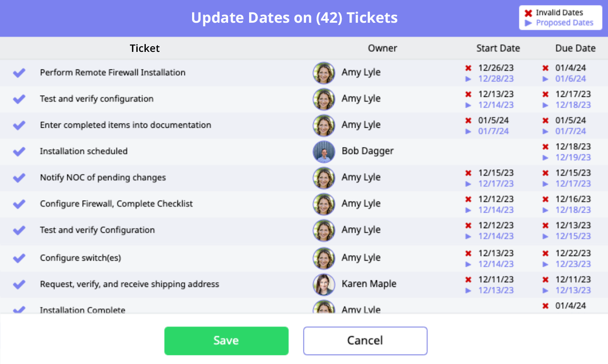Screen dimensions: 608x364
Task: Click the red X invalid due date on Configure Firewall, Complete Checklist
Action: pos(545,199)
